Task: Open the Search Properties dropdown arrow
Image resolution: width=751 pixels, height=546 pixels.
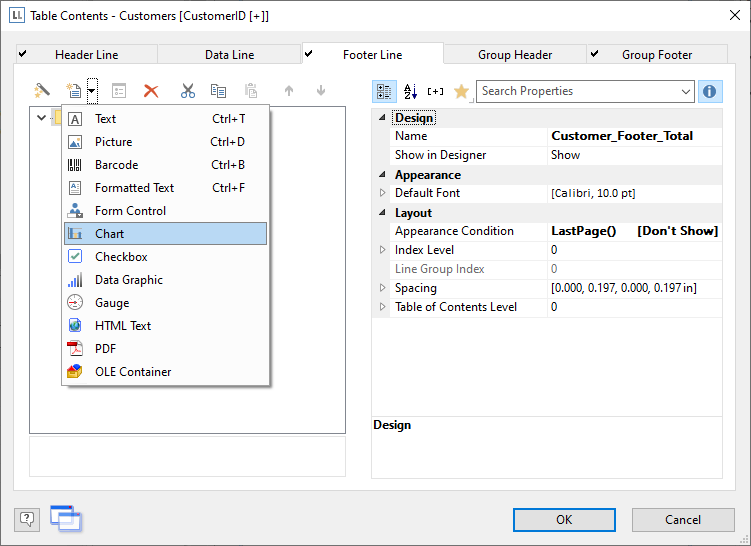Action: 685,91
